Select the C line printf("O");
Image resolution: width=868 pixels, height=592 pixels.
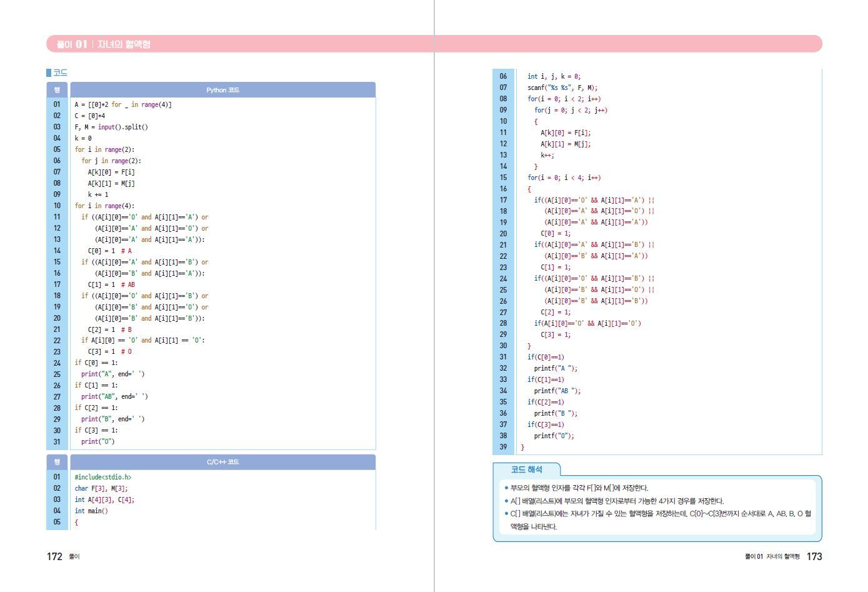pyautogui.click(x=554, y=436)
